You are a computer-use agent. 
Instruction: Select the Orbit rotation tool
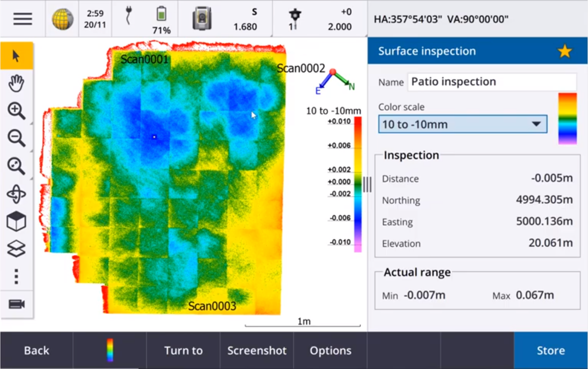16,194
